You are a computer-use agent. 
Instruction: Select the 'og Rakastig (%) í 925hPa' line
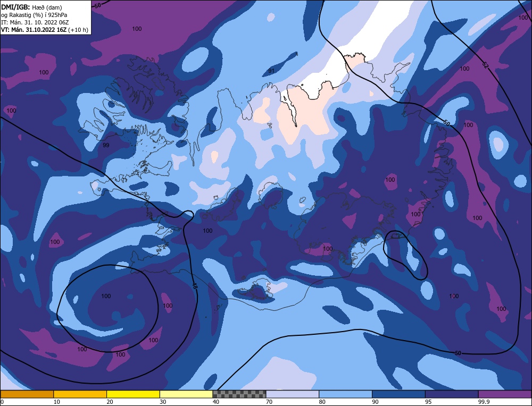click(x=34, y=15)
